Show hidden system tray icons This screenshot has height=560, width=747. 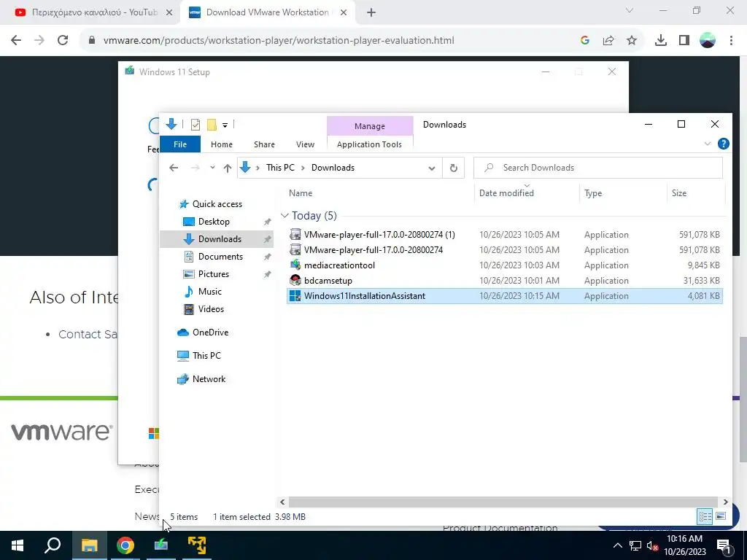617,546
